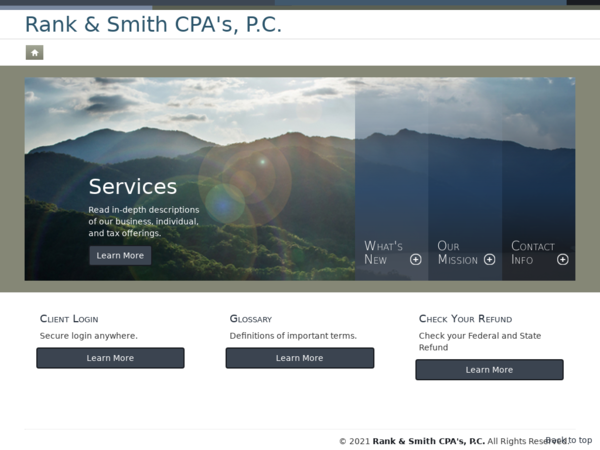Open the Our Mission panel label
Screen dimensions: 600x450
point(458,253)
